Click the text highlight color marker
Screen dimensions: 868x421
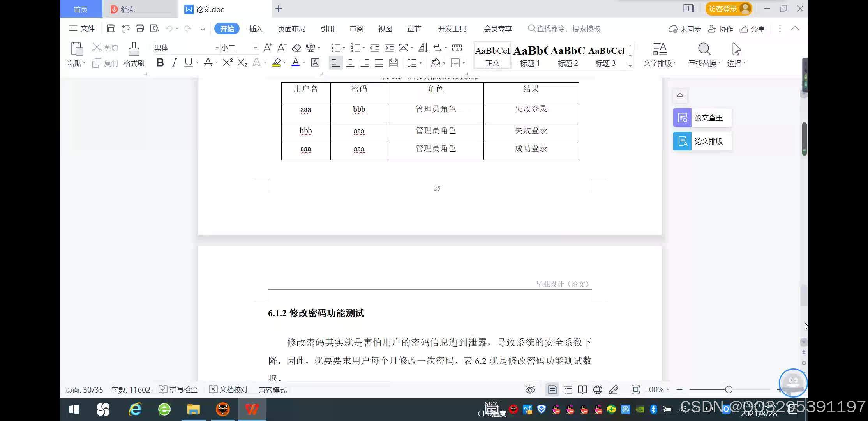(276, 62)
